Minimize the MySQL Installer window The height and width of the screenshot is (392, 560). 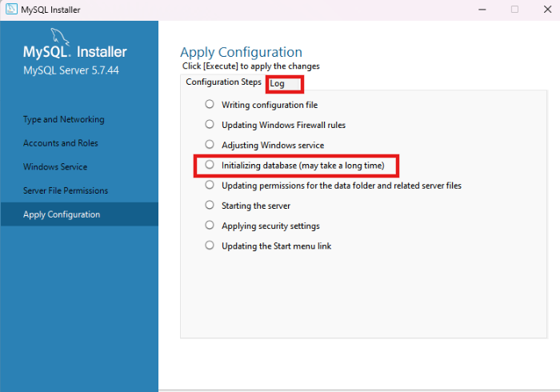(482, 10)
